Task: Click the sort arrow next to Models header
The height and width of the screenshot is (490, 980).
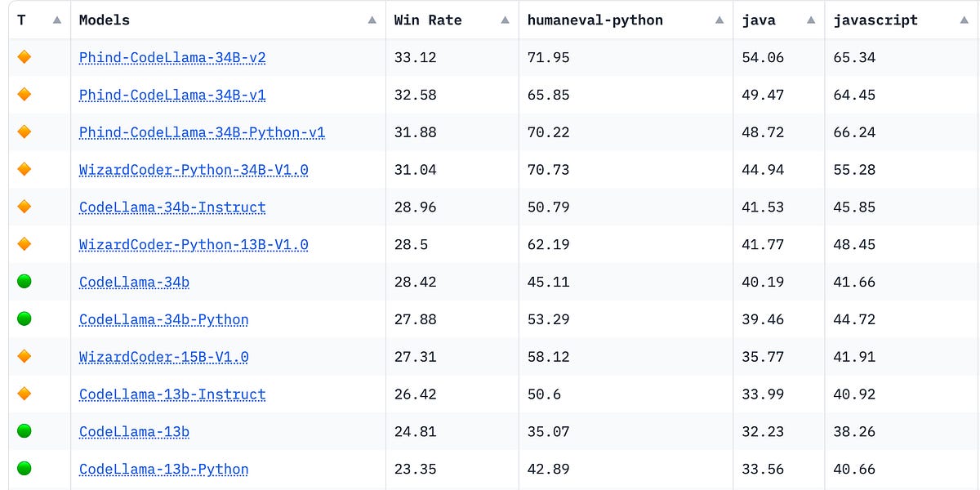Action: (372, 20)
